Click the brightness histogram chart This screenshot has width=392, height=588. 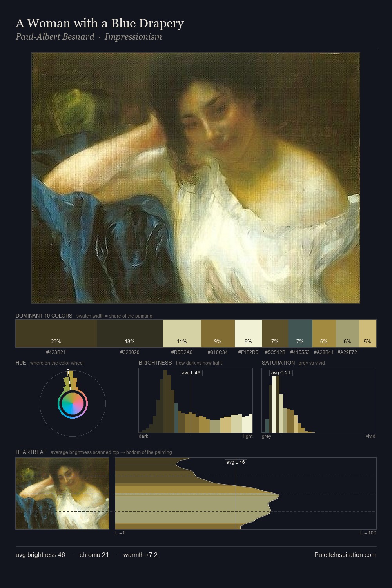tap(196, 401)
